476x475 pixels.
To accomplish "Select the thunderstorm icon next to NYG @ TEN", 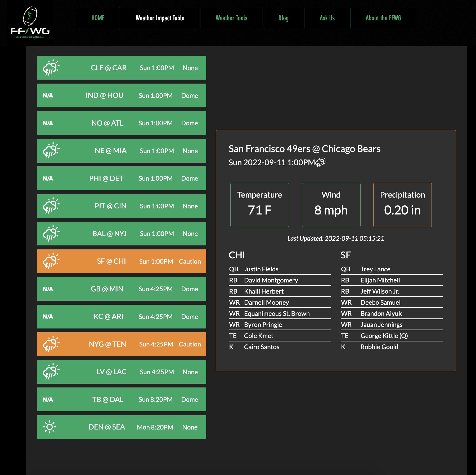I will click(x=52, y=344).
